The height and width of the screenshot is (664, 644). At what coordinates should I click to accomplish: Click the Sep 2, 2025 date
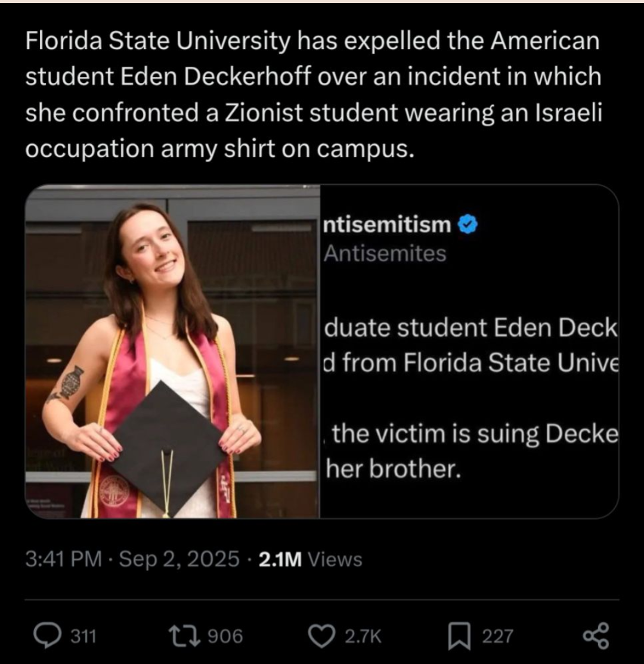tap(179, 559)
